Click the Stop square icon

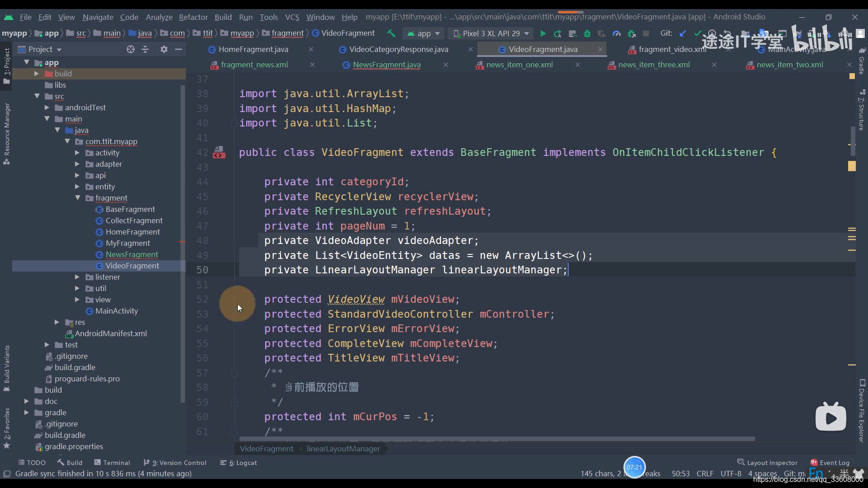(646, 33)
